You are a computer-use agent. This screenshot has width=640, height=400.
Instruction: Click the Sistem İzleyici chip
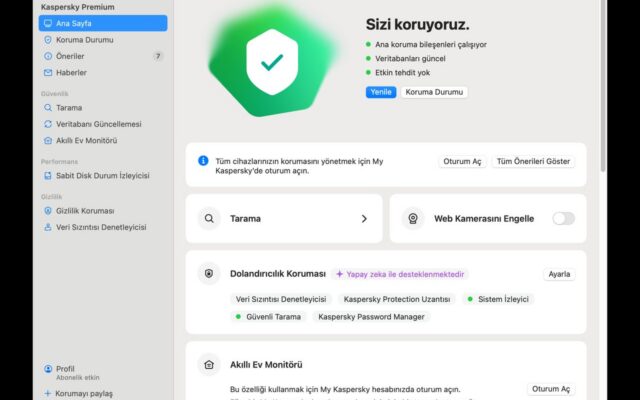click(x=498, y=299)
